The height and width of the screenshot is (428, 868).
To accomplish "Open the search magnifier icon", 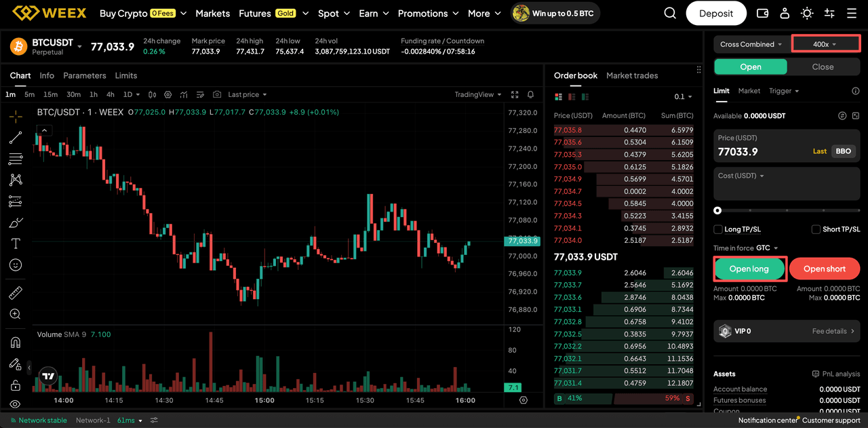I will click(670, 13).
